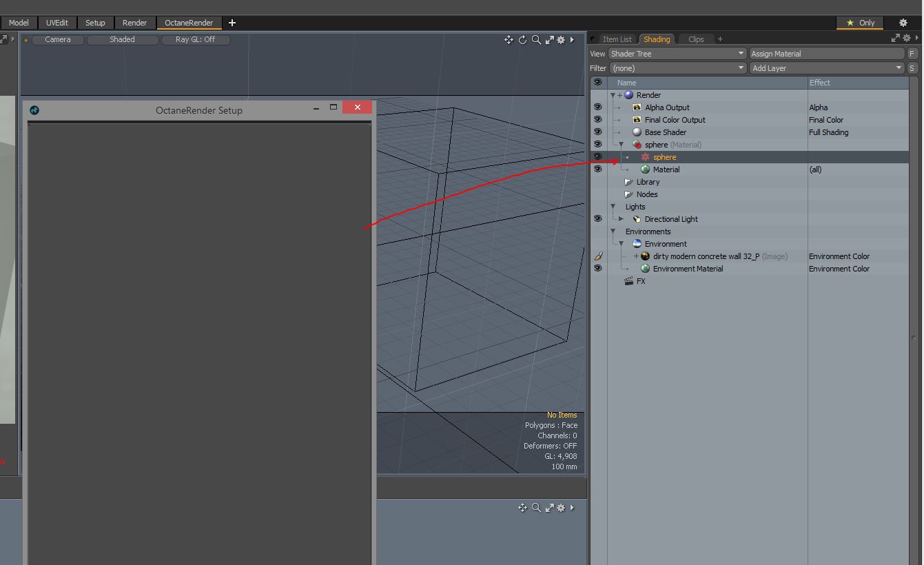The image size is (924, 565).
Task: Click the FX clapperboard icon
Action: pos(628,281)
